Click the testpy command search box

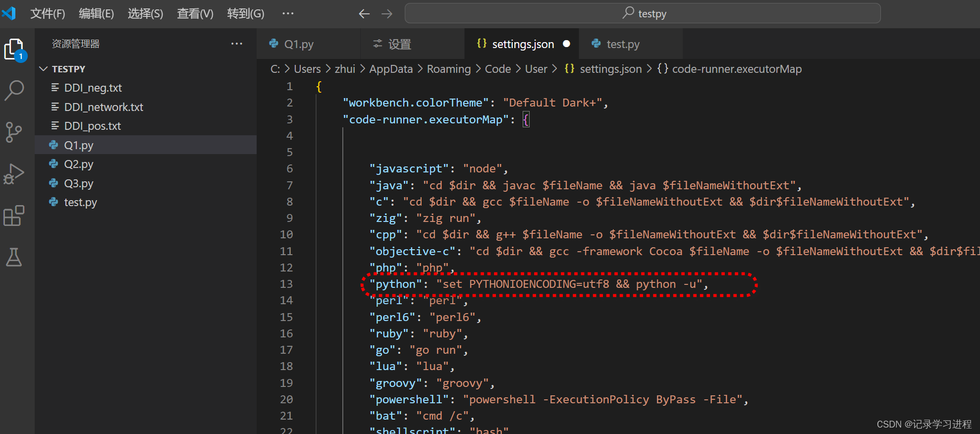(643, 13)
